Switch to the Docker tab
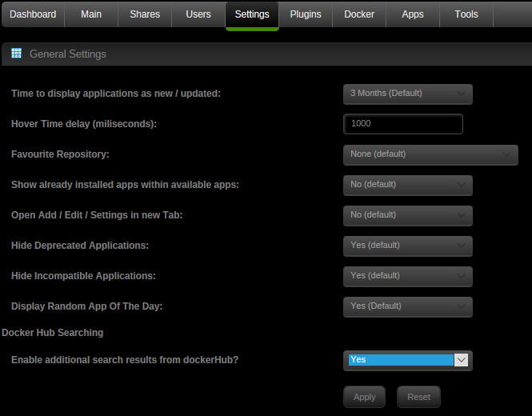 tap(359, 14)
